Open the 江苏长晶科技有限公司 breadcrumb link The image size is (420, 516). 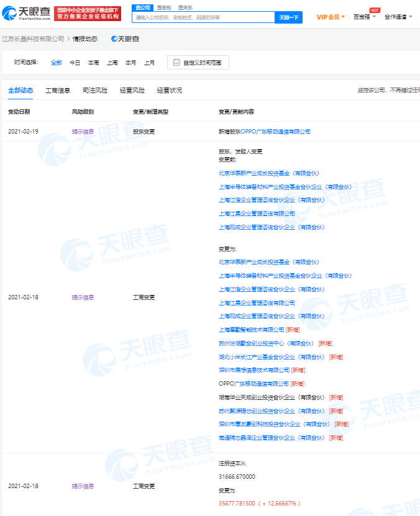[x=33, y=38]
